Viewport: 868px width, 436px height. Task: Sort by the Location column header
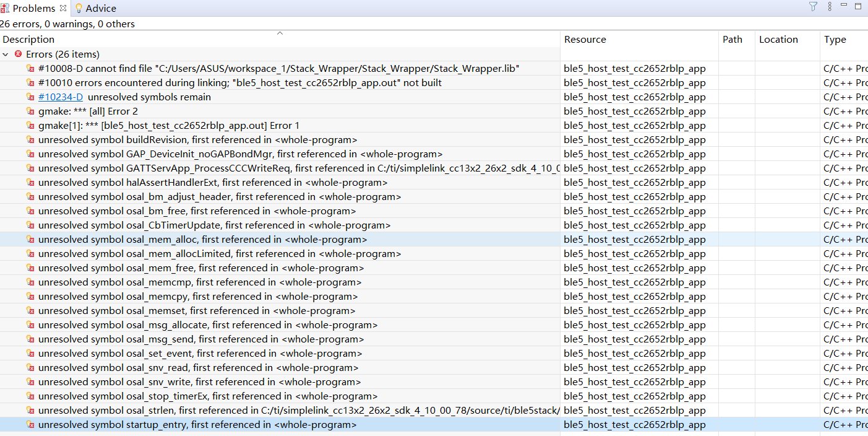[x=778, y=40]
